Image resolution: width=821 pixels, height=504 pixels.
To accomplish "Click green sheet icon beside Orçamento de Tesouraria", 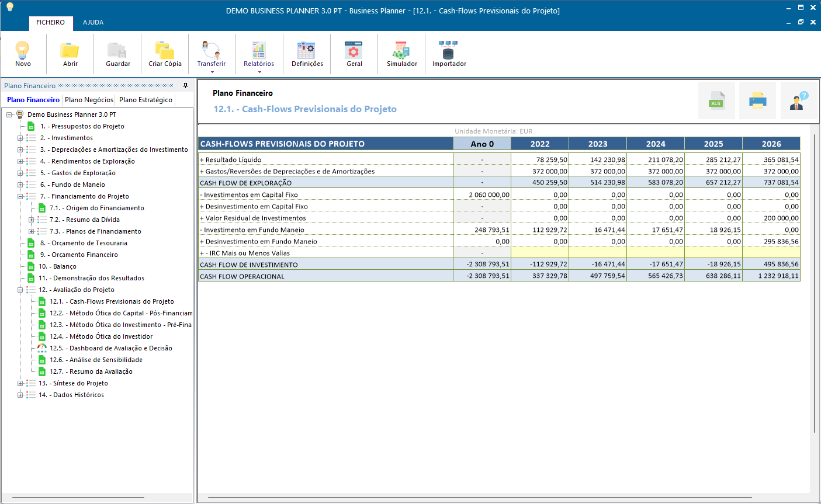I will point(31,243).
